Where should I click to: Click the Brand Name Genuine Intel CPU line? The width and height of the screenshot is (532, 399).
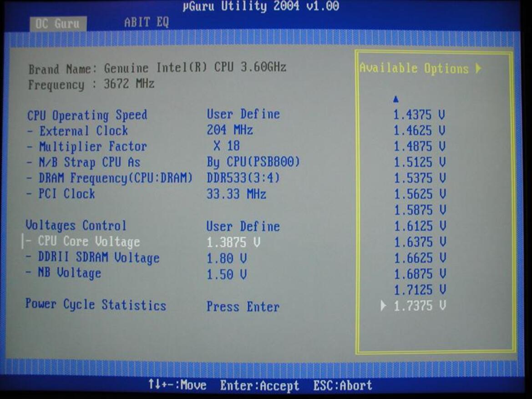[157, 68]
